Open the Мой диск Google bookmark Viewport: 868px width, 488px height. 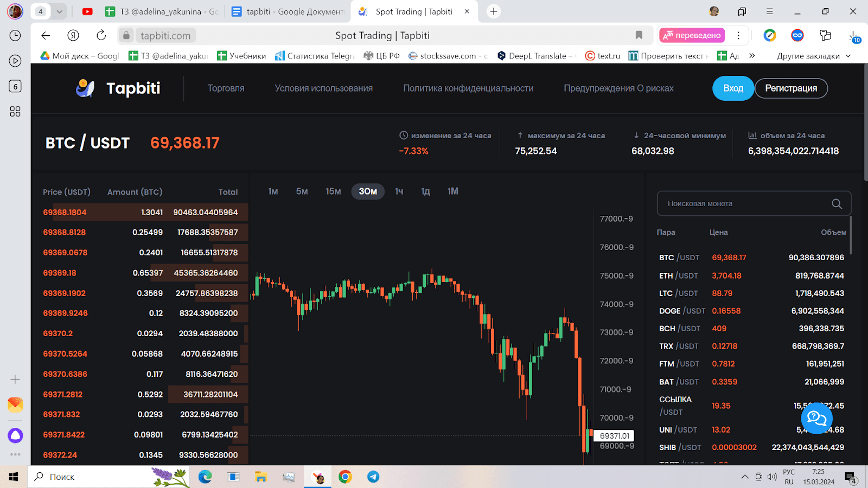click(79, 55)
